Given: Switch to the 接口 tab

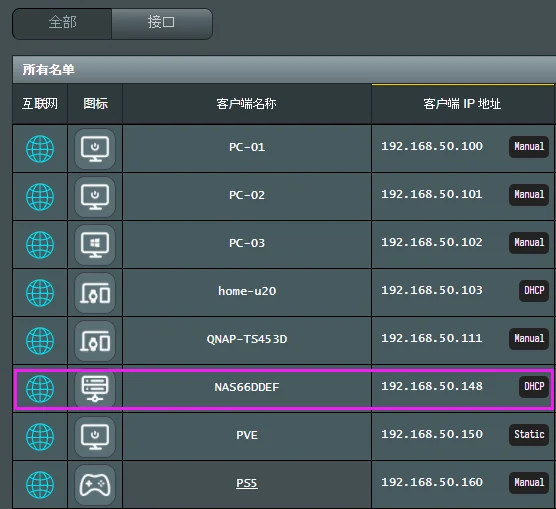Looking at the screenshot, I should pos(162,23).
